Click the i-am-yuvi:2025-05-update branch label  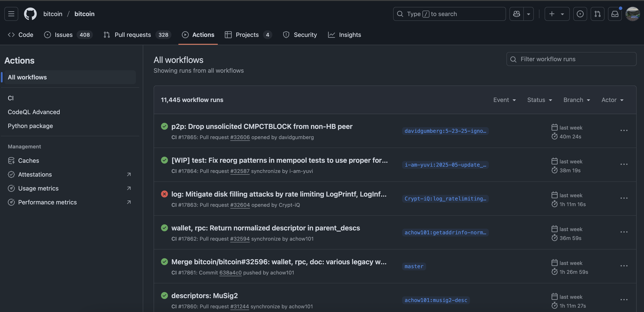[445, 165]
